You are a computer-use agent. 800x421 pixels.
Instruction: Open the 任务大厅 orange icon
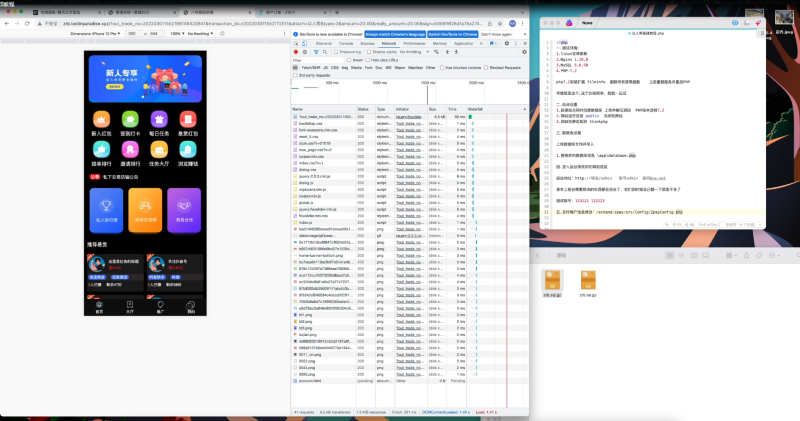159,150
